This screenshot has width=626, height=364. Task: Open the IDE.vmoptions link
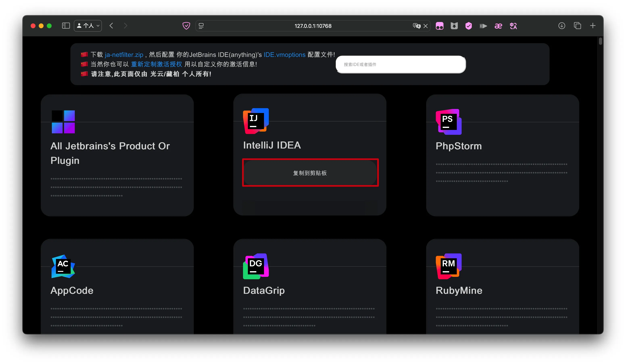[284, 55]
